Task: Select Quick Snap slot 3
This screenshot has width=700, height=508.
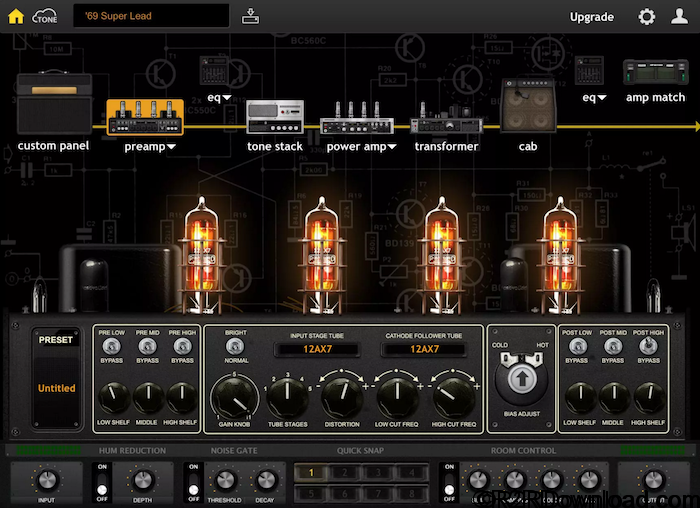Action: pyautogui.click(x=378, y=472)
